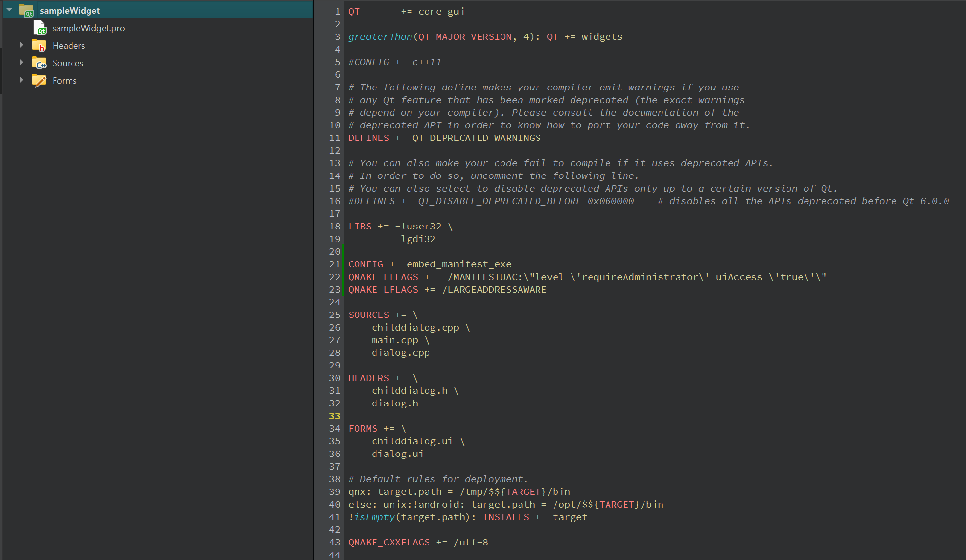Place cursor on DEFINES keyword line 11

pos(368,138)
